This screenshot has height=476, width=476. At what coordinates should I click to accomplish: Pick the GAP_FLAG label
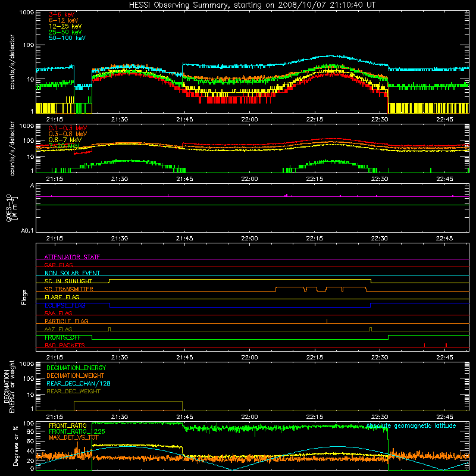[x=58, y=265]
